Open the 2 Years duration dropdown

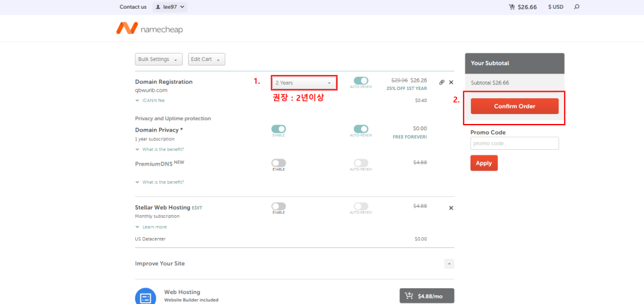304,83
